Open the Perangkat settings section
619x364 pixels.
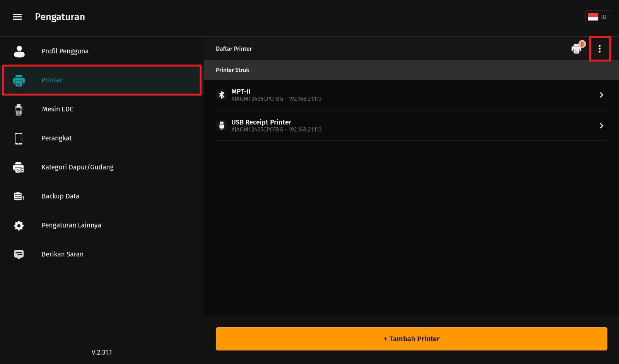[57, 138]
